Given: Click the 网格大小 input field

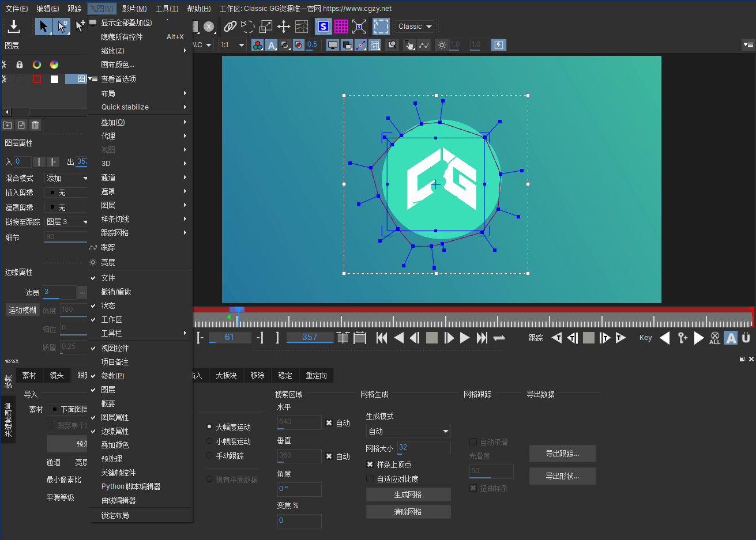Looking at the screenshot, I should click(423, 448).
